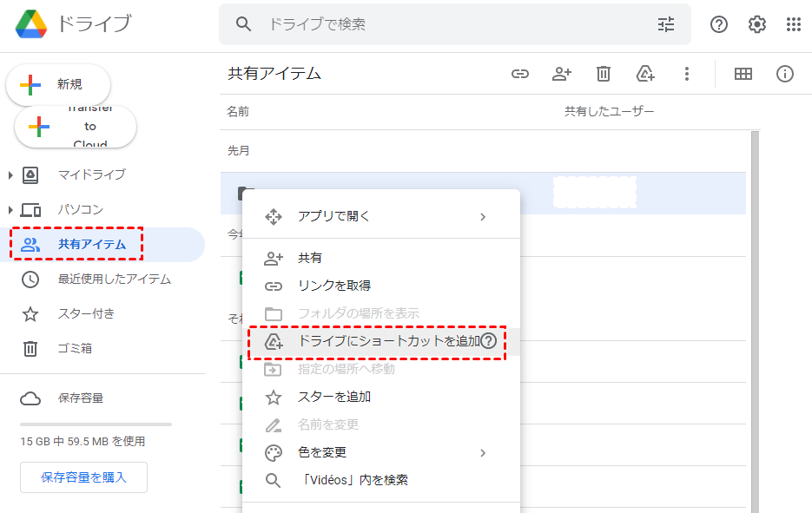
Task: Click the share with people icon in toolbar
Action: (x=562, y=74)
